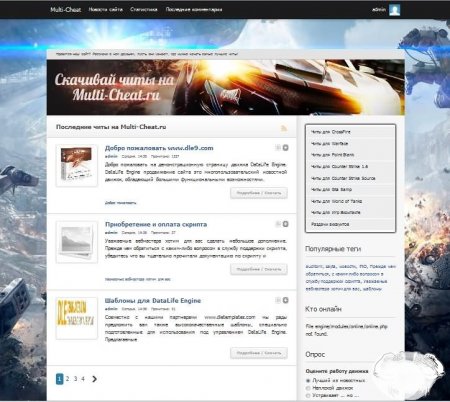Click the Опрос heading
450x402 pixels.
[x=315, y=354]
